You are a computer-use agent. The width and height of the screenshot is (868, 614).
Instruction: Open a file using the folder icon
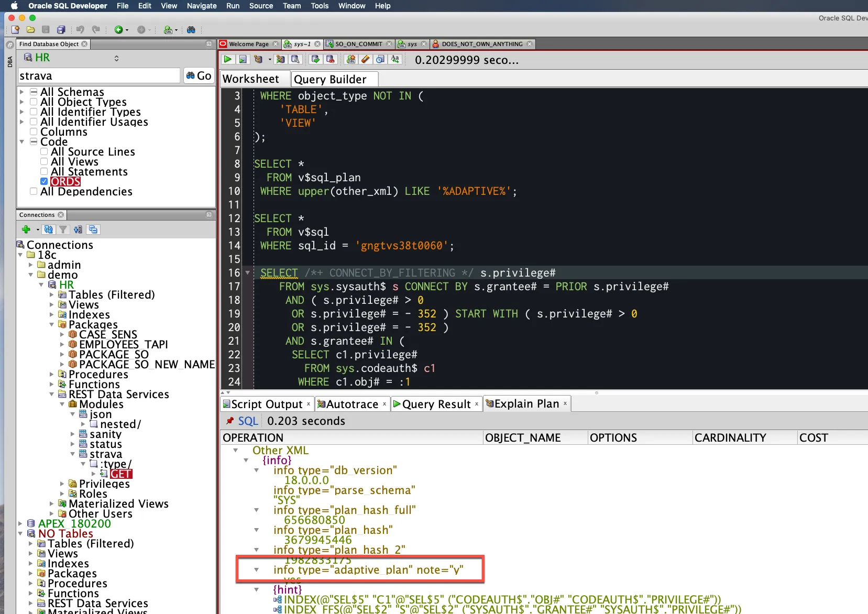31,30
